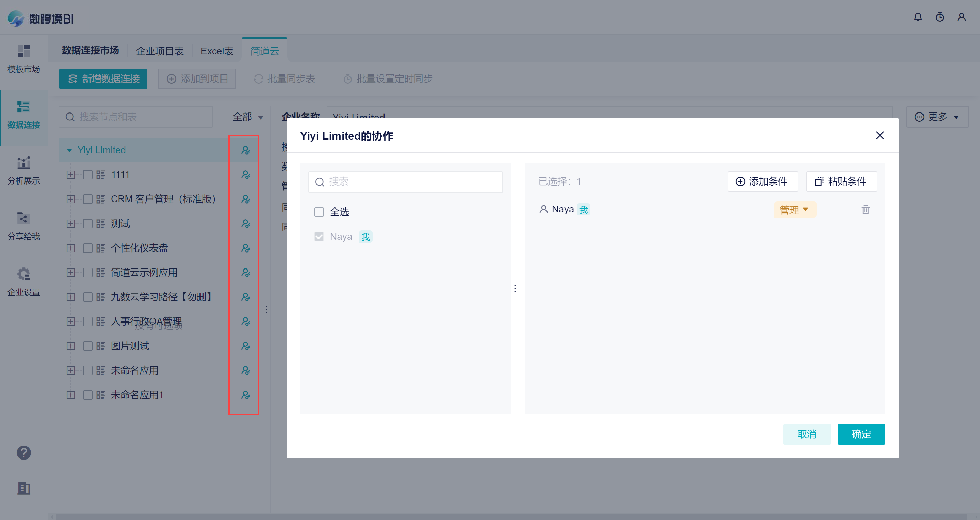Check the 全选 checkbox
The width and height of the screenshot is (980, 520).
(319, 212)
